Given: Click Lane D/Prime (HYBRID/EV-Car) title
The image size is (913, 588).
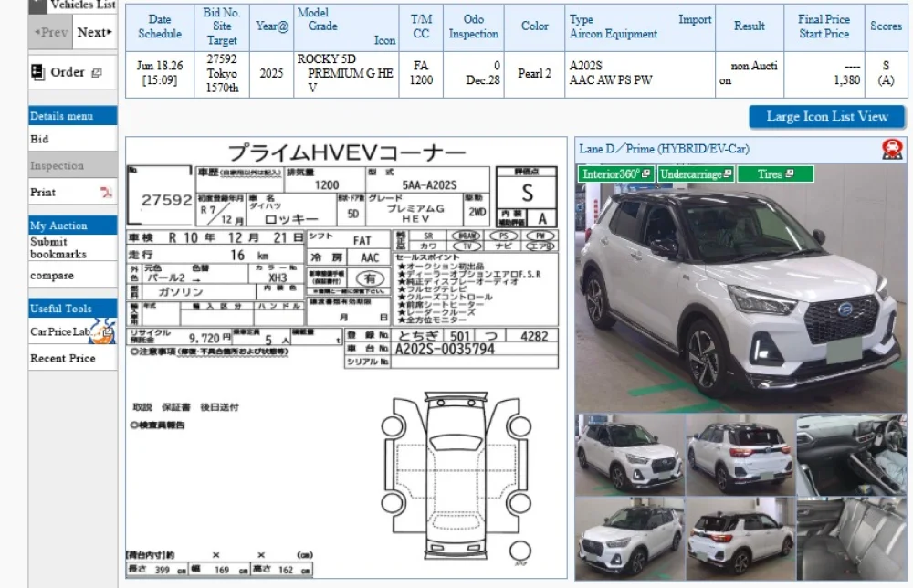Looking at the screenshot, I should click(x=664, y=149).
